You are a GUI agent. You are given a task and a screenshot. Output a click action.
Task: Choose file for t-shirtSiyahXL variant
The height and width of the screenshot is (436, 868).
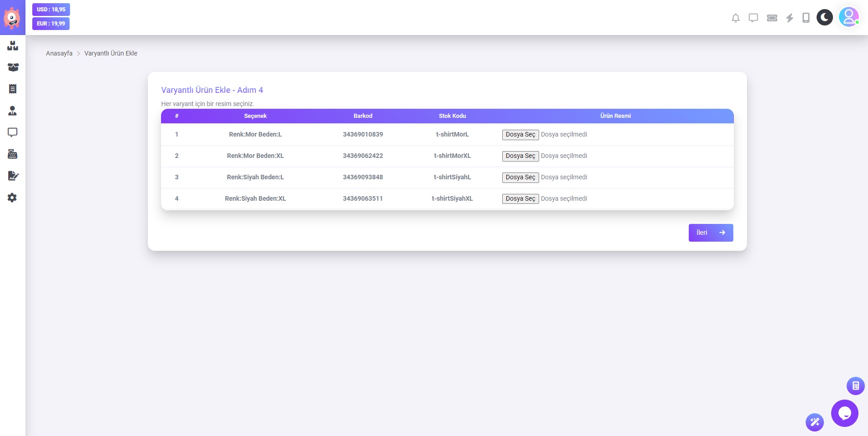[520, 199]
